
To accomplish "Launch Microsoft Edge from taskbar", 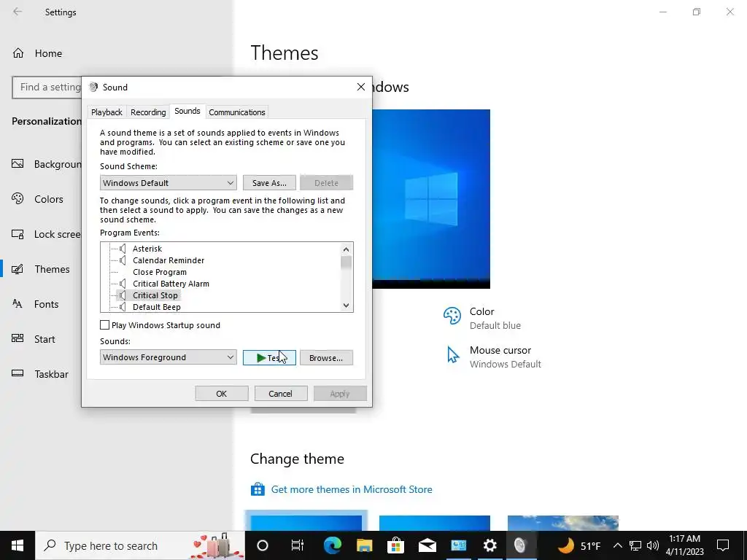I will point(333,545).
